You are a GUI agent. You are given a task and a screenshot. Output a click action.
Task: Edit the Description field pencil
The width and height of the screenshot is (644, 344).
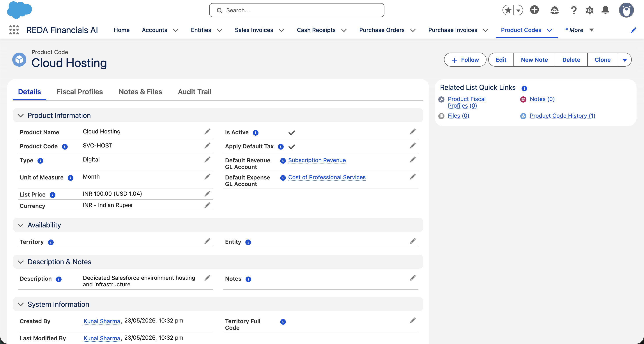[x=207, y=278]
